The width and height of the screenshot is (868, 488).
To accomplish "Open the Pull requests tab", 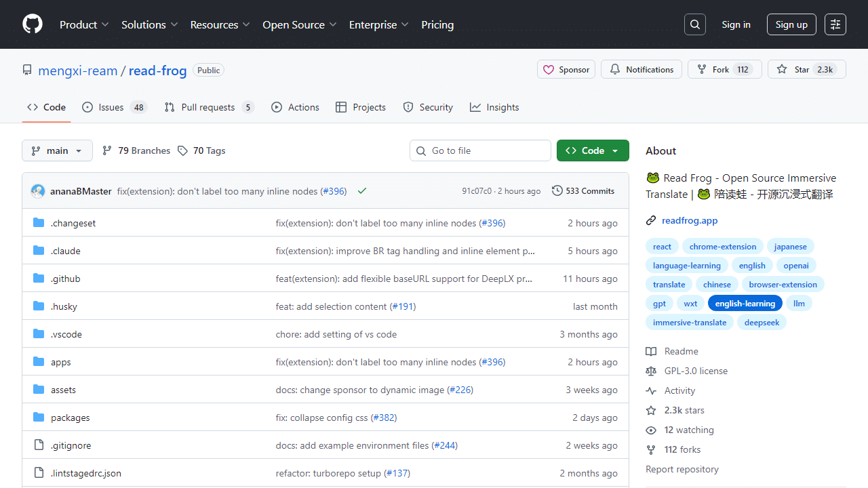I will [x=209, y=107].
